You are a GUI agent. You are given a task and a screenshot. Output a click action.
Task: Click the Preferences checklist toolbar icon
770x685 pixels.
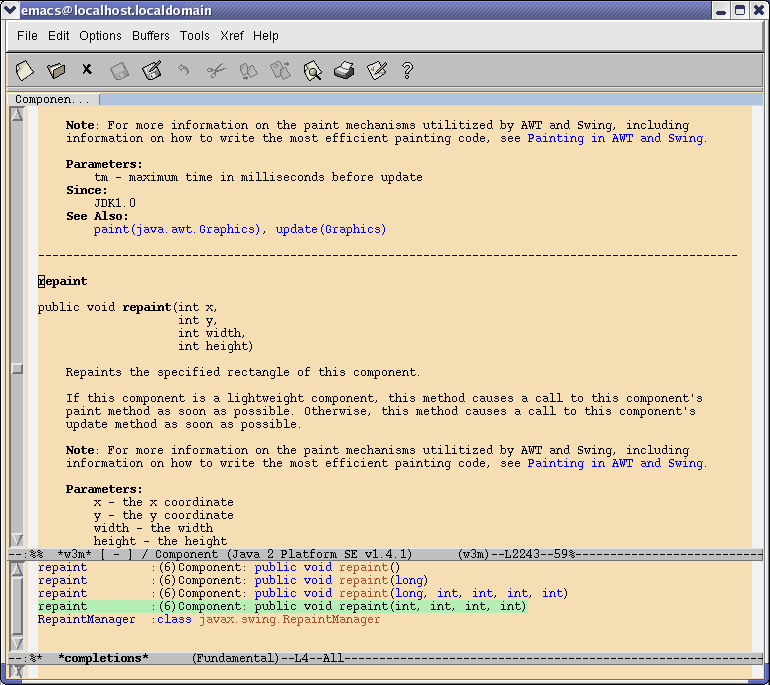(377, 71)
